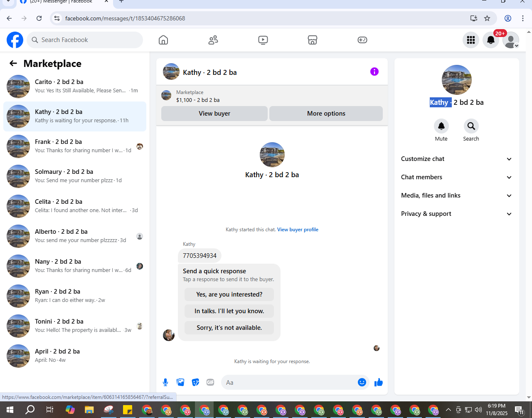Screen dimensions: 532x418
Task: Expand Privacy & support section
Action: pyautogui.click(x=457, y=214)
